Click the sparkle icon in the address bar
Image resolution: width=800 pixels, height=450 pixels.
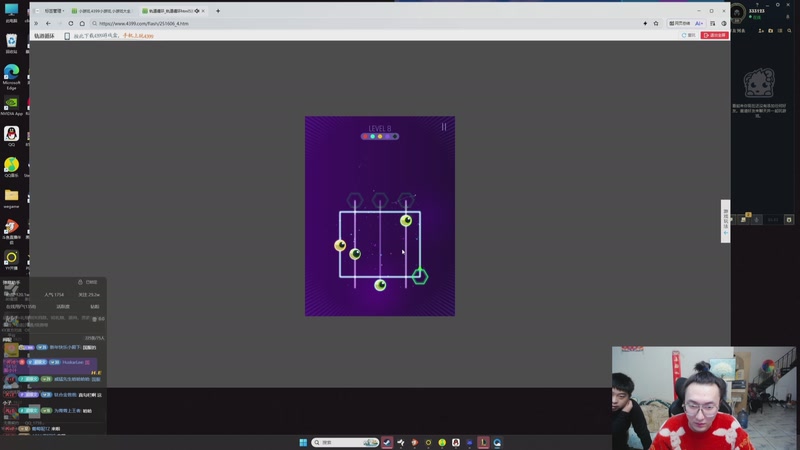coord(645,23)
